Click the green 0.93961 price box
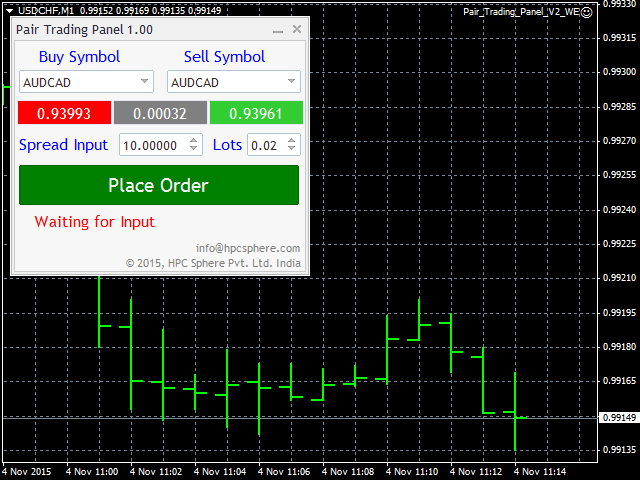640x480 pixels. coord(256,113)
